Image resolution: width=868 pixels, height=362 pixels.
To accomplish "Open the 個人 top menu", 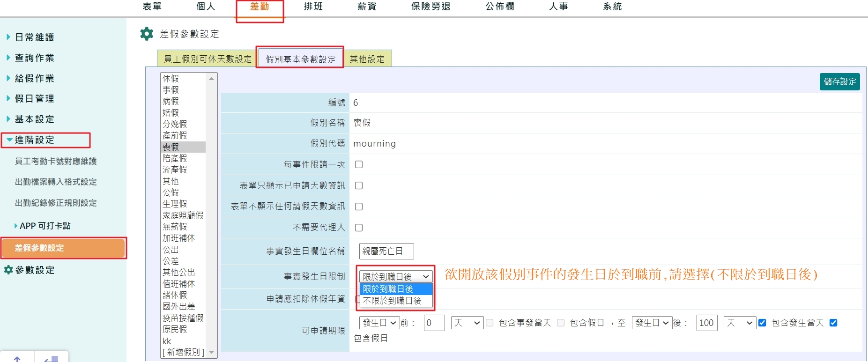I will [x=206, y=7].
